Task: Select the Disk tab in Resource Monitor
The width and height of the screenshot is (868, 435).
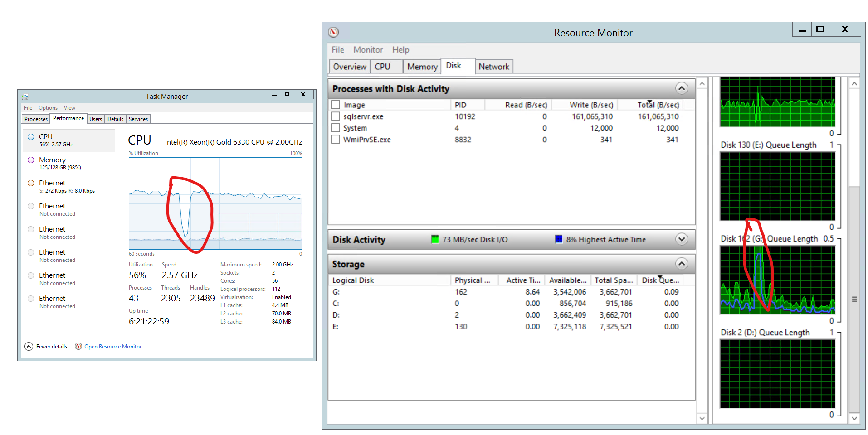Action: click(x=458, y=66)
